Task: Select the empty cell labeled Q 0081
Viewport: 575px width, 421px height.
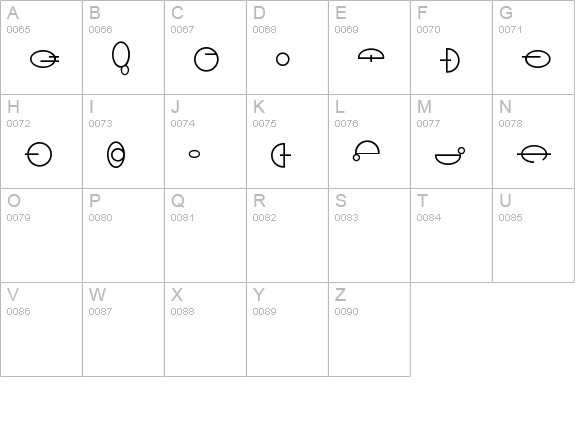Action: 205,235
